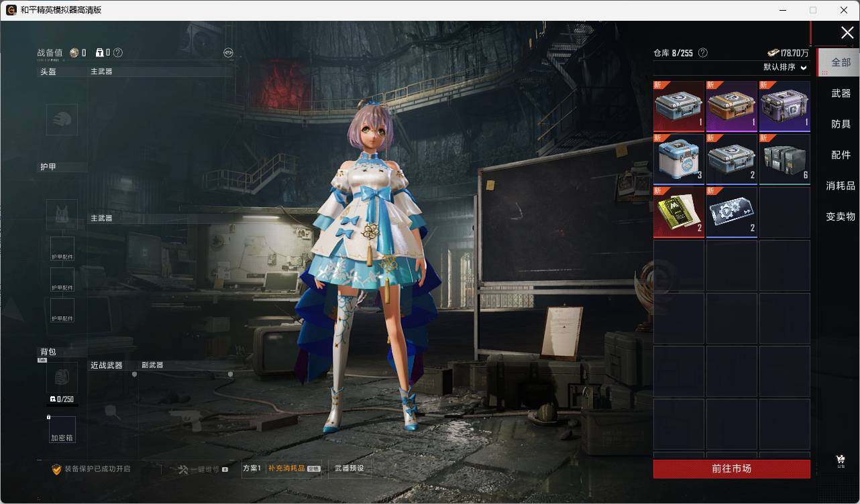Go to market via 前往市场 button
This screenshot has width=860, height=504.
coord(731,468)
